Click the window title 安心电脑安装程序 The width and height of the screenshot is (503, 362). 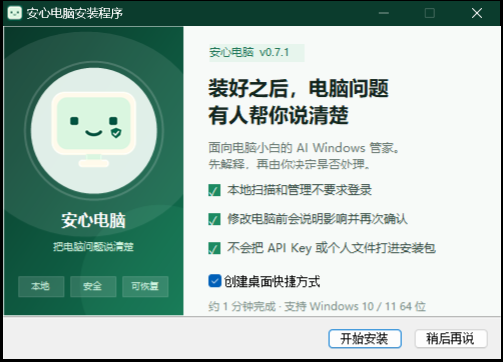point(75,13)
